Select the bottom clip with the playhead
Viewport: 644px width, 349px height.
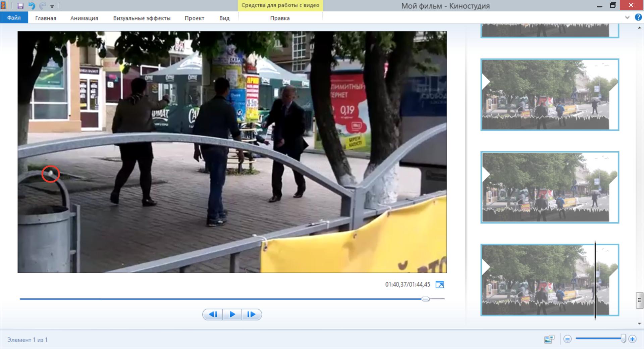tap(550, 280)
